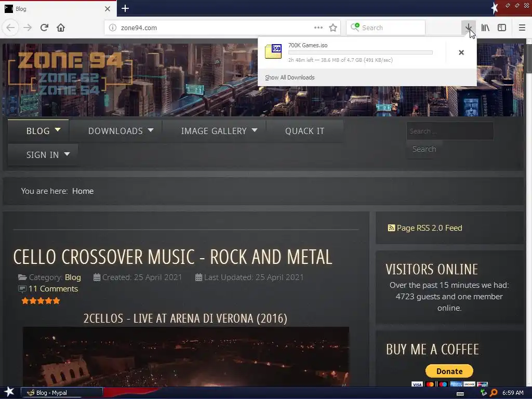Open the Start menu star button

coord(9,392)
